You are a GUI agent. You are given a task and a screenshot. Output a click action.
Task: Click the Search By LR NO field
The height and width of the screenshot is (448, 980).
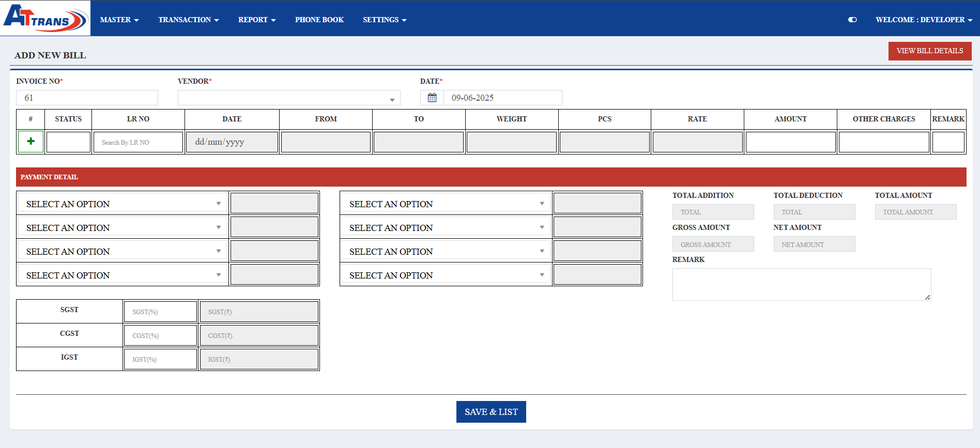(x=138, y=142)
